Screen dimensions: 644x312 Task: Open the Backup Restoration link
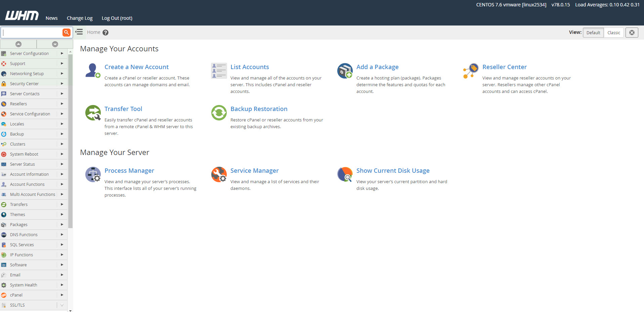[x=259, y=109]
